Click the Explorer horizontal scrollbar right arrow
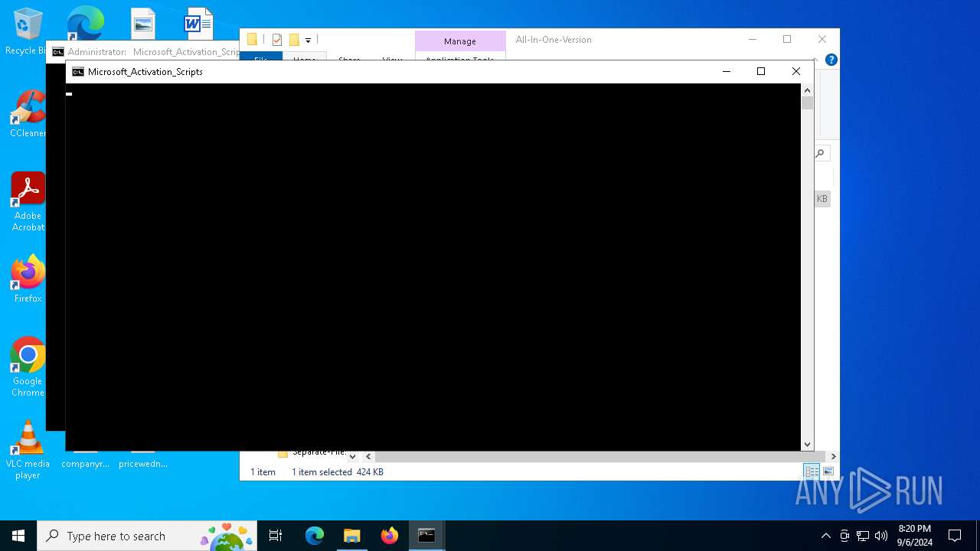Image resolution: width=980 pixels, height=551 pixels. (833, 456)
